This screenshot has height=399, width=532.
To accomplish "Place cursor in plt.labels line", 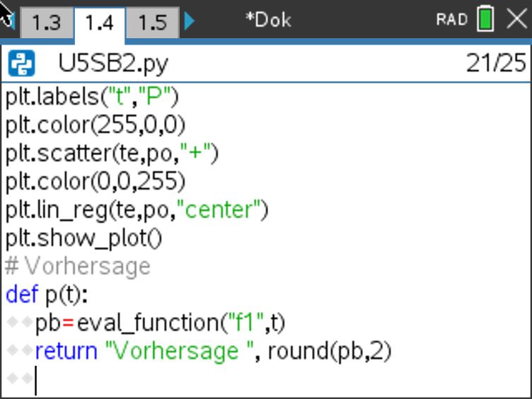I will pyautogui.click(x=92, y=97).
